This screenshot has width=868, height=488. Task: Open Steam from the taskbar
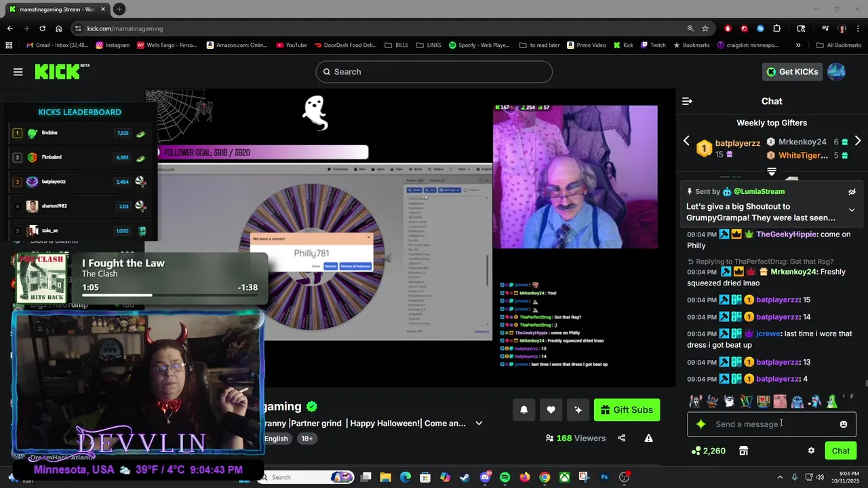[x=465, y=477]
